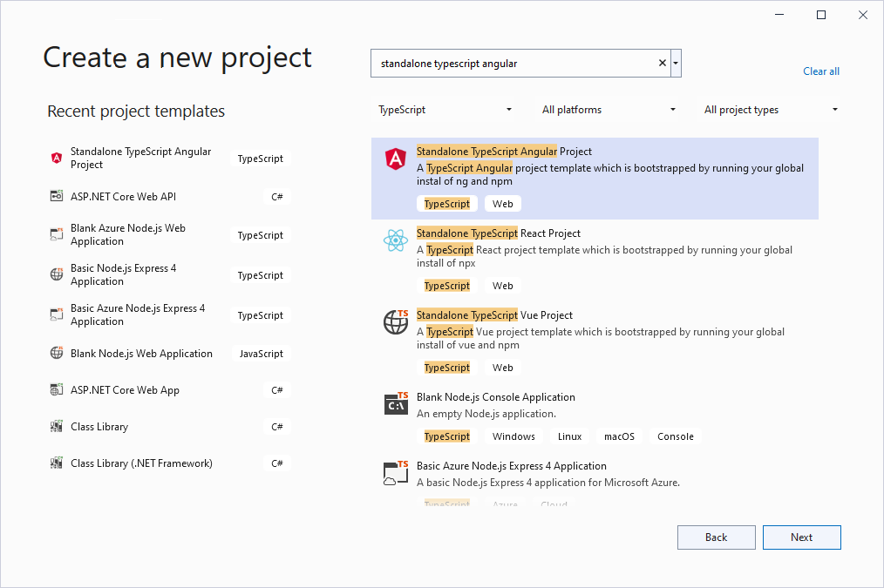The image size is (884, 588).
Task: Click the TypeScript tag under the Angular result
Action: (447, 204)
